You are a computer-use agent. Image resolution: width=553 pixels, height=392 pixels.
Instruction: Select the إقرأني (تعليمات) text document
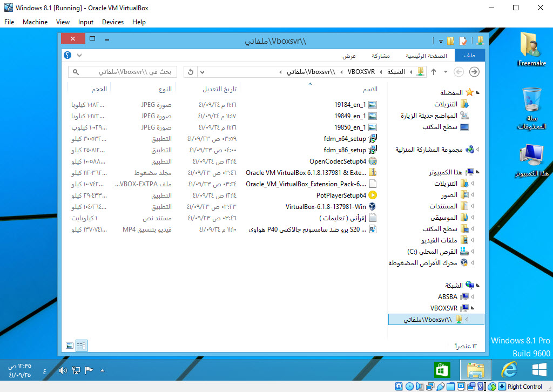(x=348, y=218)
